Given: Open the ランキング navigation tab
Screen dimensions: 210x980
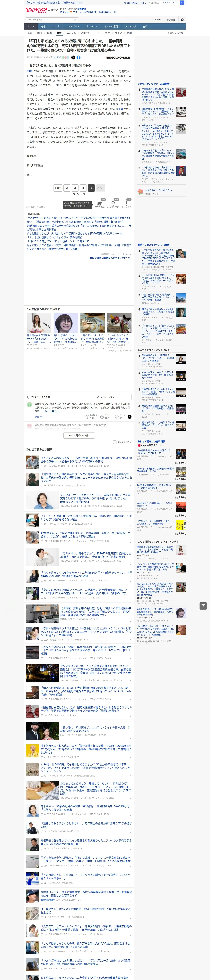Looking at the screenshot, I should (130, 27).
